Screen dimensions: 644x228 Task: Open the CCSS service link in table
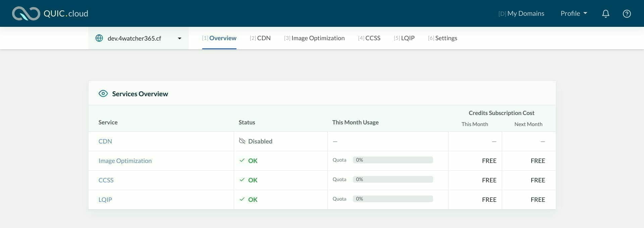[106, 180]
